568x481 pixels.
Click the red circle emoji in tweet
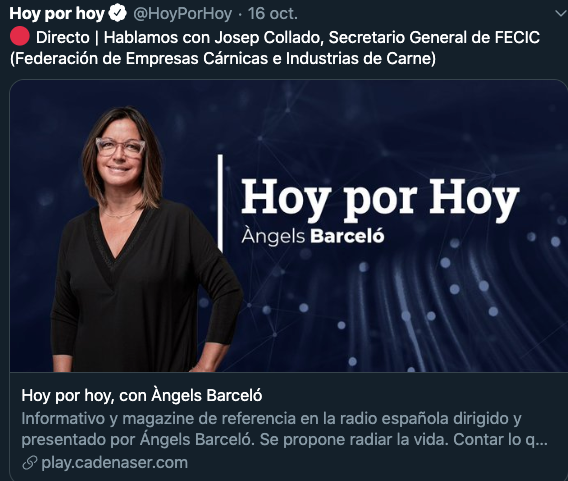click(20, 37)
